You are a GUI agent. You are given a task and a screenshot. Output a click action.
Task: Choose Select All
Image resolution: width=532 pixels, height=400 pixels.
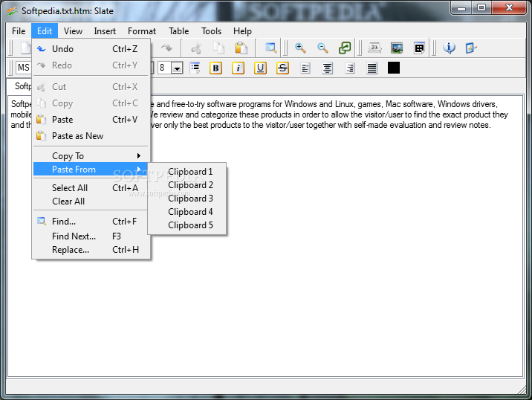click(x=91, y=188)
